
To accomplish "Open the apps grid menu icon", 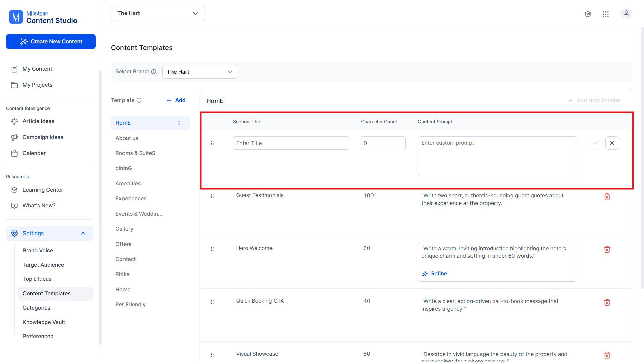I will [606, 14].
